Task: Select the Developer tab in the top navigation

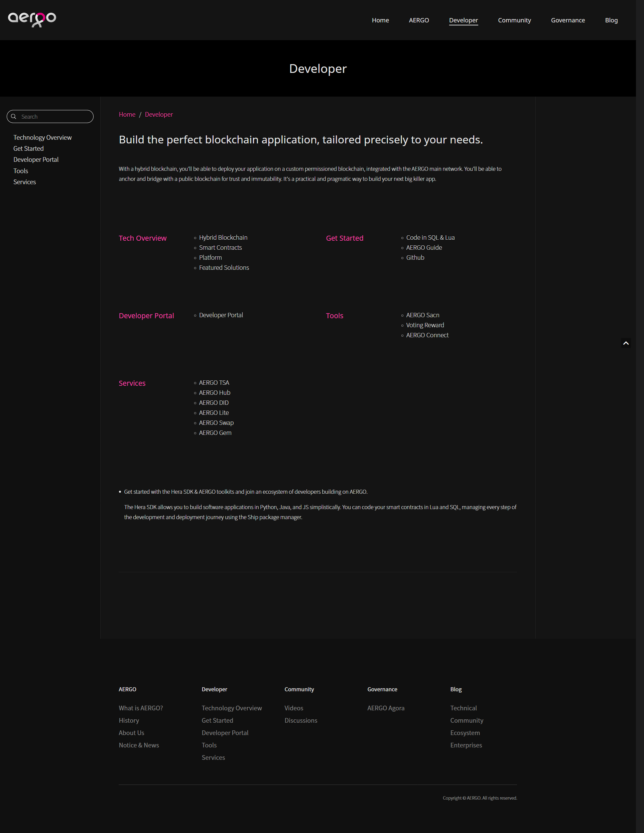Action: [463, 20]
